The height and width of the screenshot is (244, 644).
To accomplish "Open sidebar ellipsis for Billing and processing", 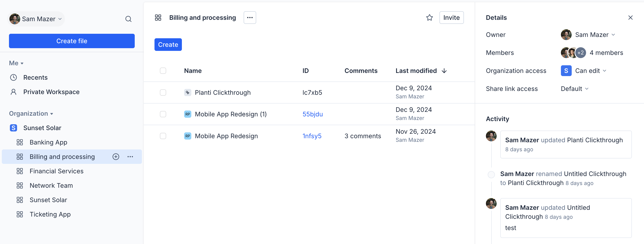I will click(x=130, y=157).
